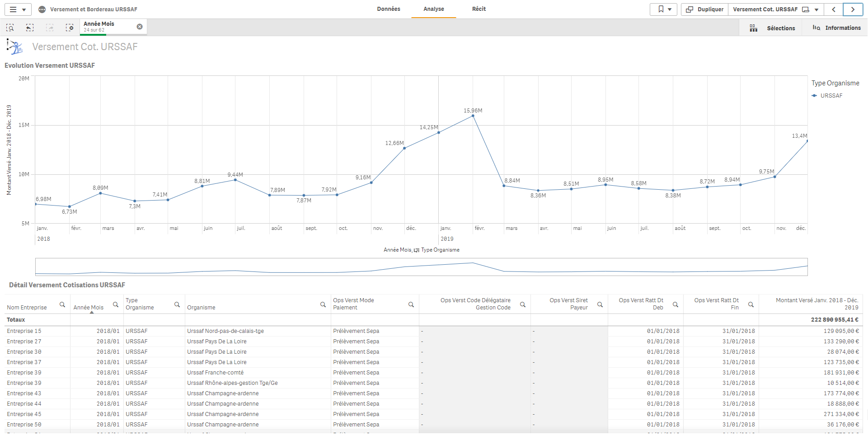Click the Type Organisme column search icon
Screen dimensions: 868x435
[177, 305]
